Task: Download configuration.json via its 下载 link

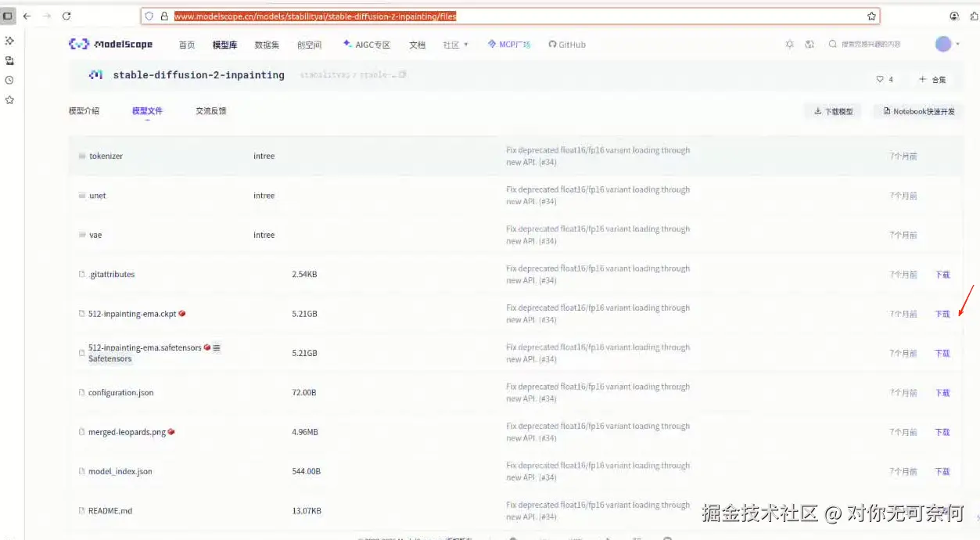Action: pos(942,393)
